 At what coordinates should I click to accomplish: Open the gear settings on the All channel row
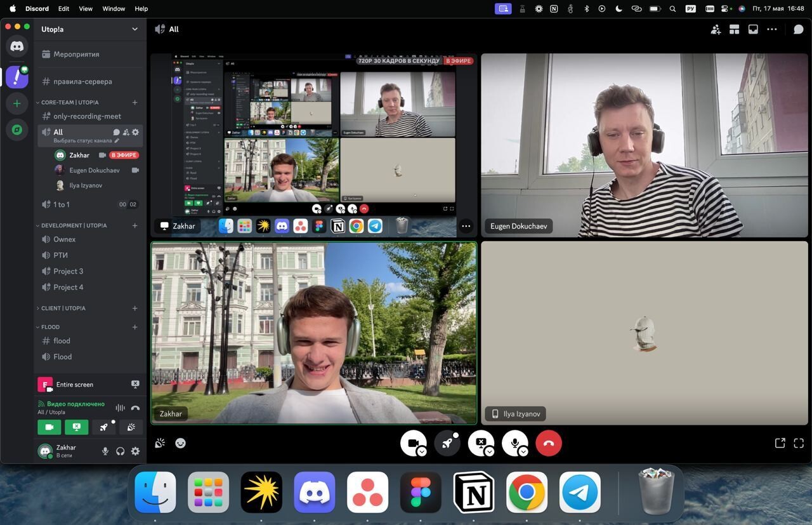coord(135,132)
